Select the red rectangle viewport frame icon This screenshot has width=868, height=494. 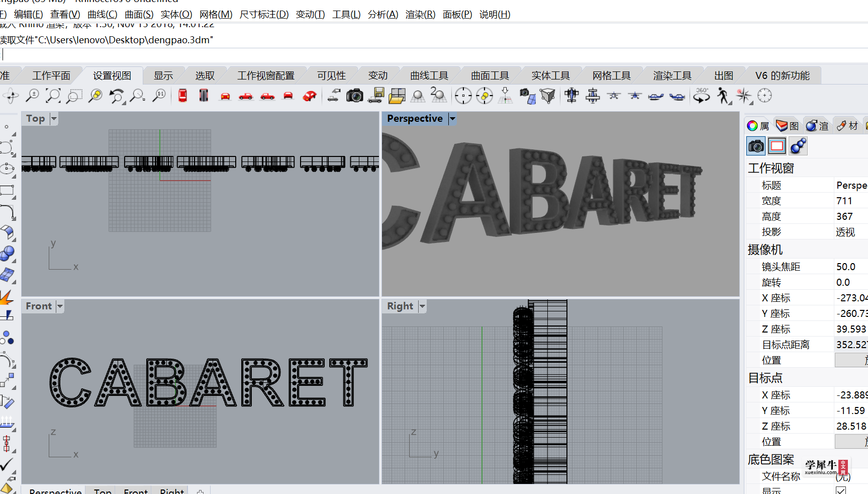coord(777,146)
